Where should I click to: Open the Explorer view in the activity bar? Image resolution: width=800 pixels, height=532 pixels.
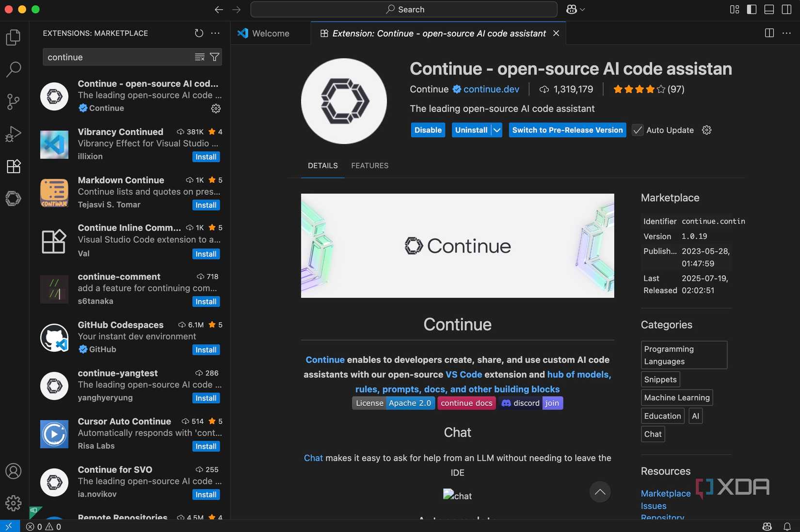pyautogui.click(x=13, y=37)
